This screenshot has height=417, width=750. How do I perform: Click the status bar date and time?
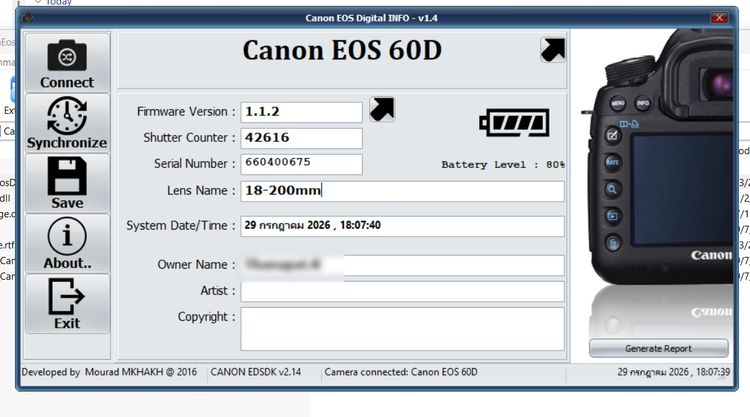pos(673,372)
